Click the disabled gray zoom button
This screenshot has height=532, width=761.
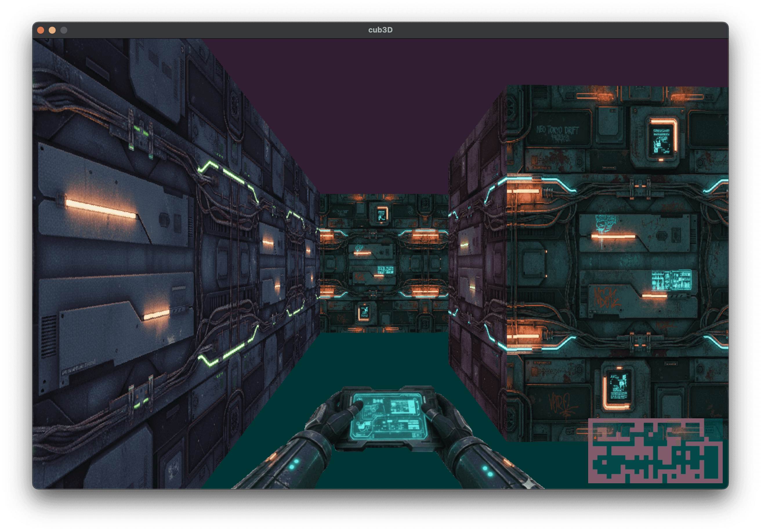[x=64, y=30]
